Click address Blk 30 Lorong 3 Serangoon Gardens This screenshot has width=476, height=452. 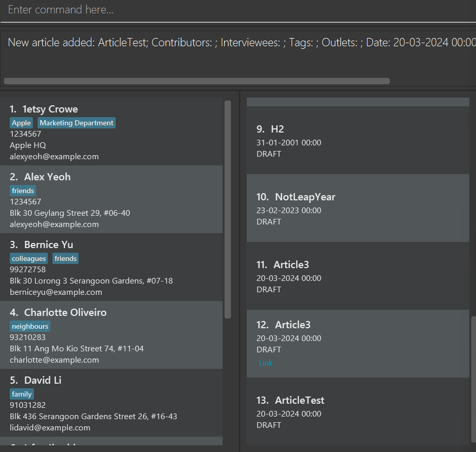(x=91, y=281)
